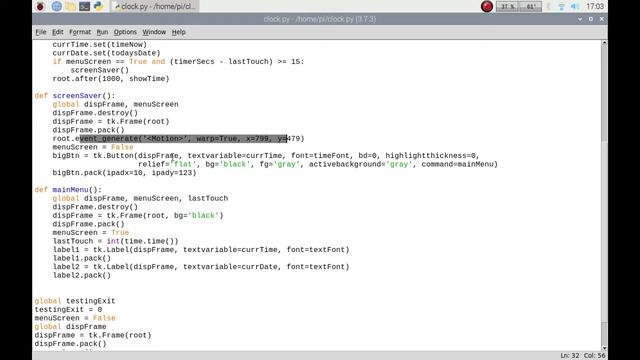Open the Bluetooth tray icon
This screenshot has width=640, height=360.
(x=549, y=7)
